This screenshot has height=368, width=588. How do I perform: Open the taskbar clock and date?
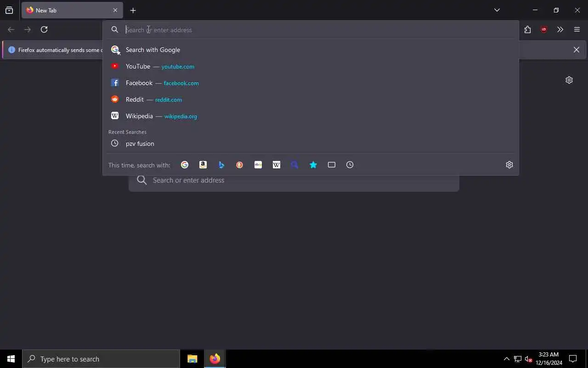[x=549, y=359]
